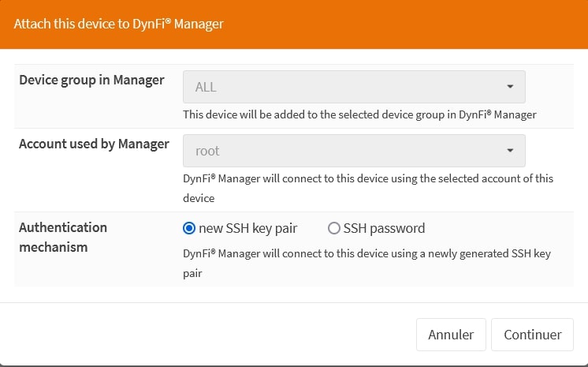The height and width of the screenshot is (367, 588).
Task: Open the Device group in Manager dropdown
Action: point(354,87)
